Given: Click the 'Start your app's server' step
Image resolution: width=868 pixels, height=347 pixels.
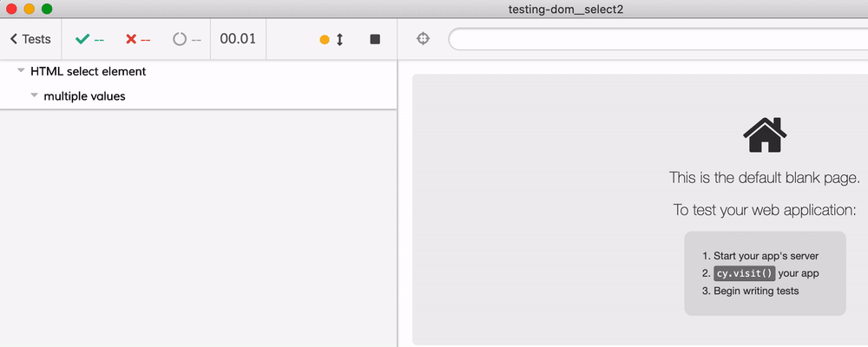Looking at the screenshot, I should [x=766, y=256].
